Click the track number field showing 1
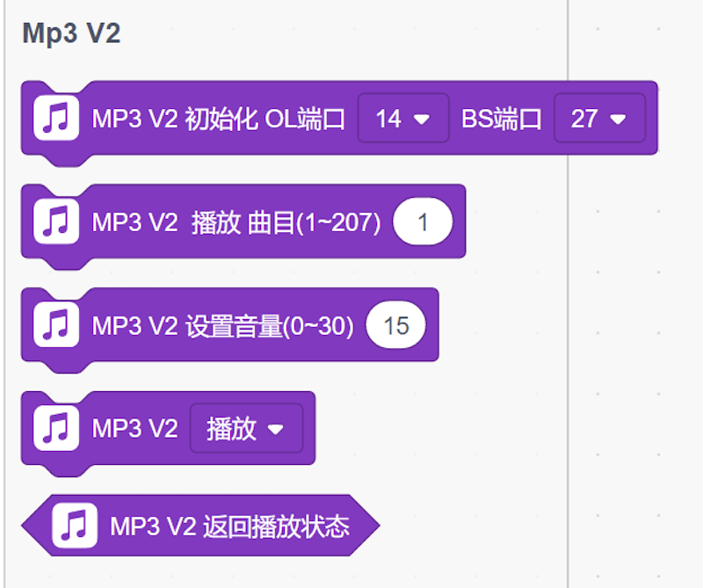Viewport: 703px width, 588px height. pos(423,221)
